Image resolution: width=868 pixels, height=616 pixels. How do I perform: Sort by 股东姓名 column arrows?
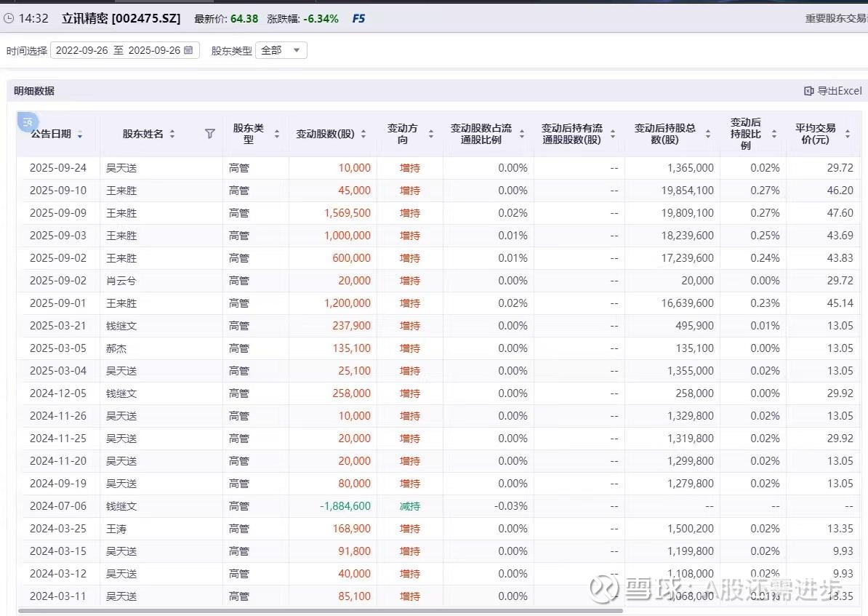click(x=172, y=135)
